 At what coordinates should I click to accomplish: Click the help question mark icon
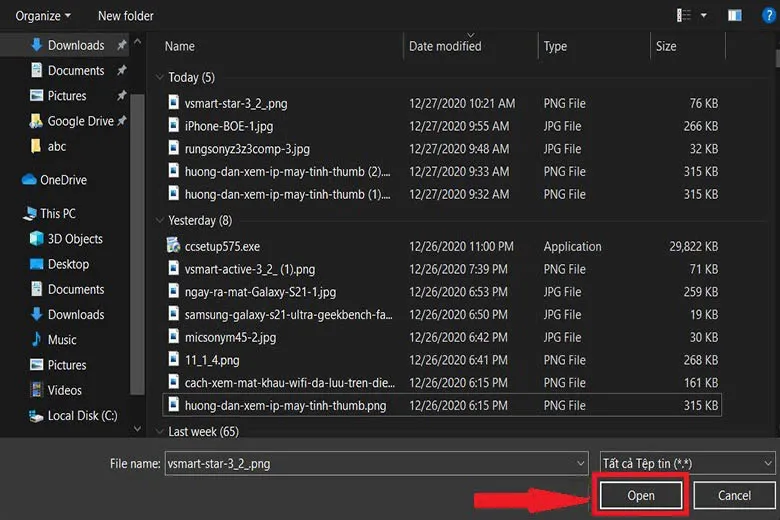point(768,16)
